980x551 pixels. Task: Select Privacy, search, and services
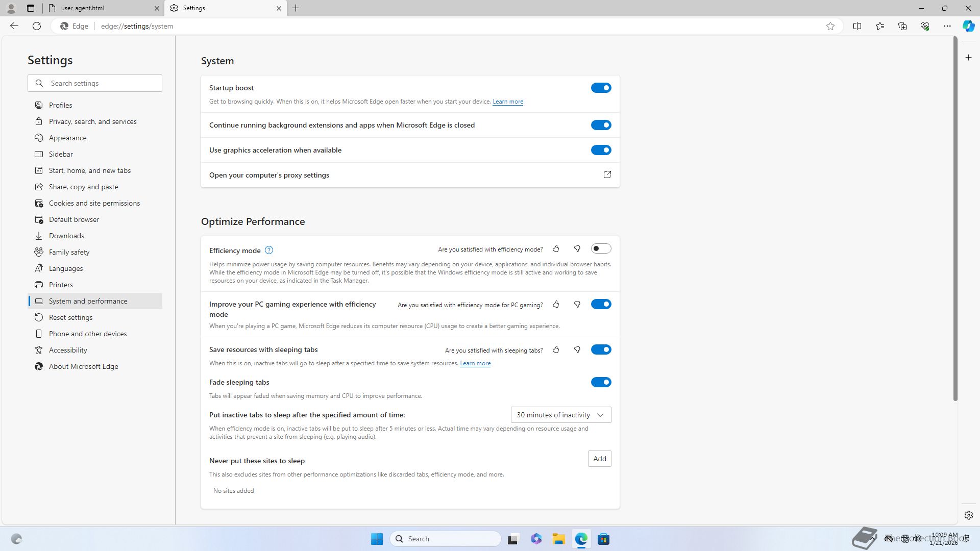[x=92, y=121]
